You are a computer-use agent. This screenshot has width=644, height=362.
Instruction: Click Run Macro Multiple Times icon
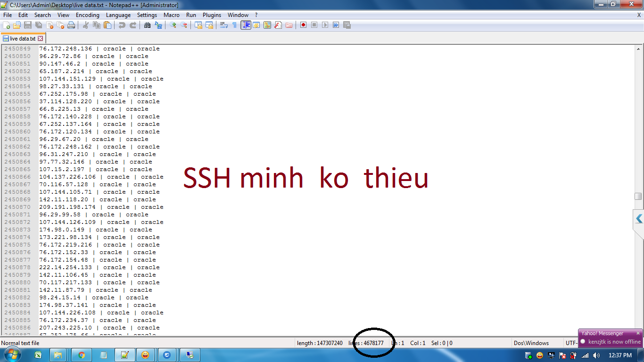pos(336,25)
